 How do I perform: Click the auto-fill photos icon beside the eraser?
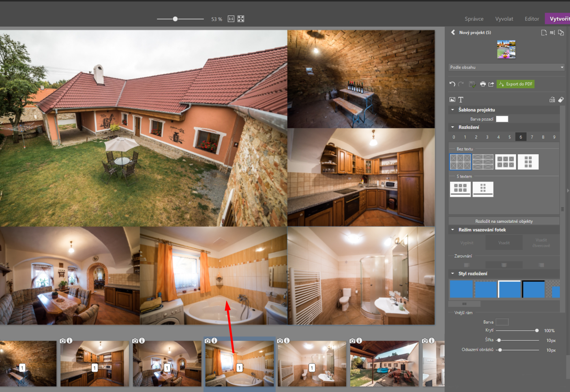coord(552,100)
